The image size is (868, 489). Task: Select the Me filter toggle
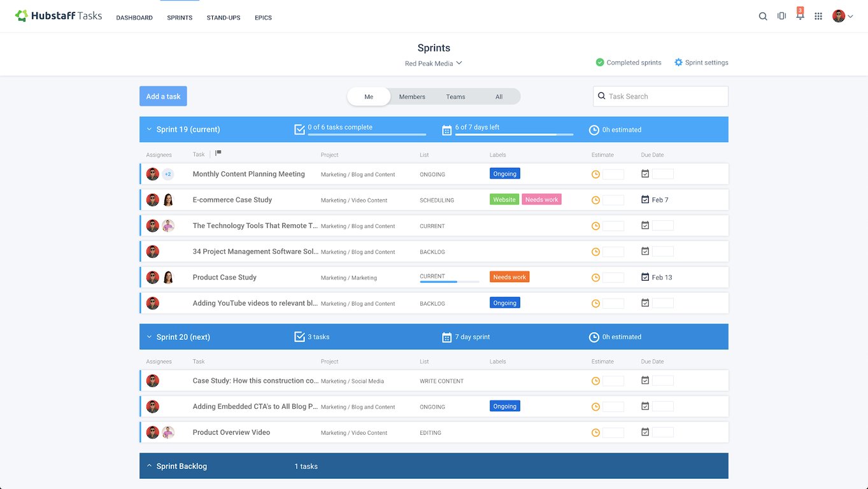[x=369, y=97]
